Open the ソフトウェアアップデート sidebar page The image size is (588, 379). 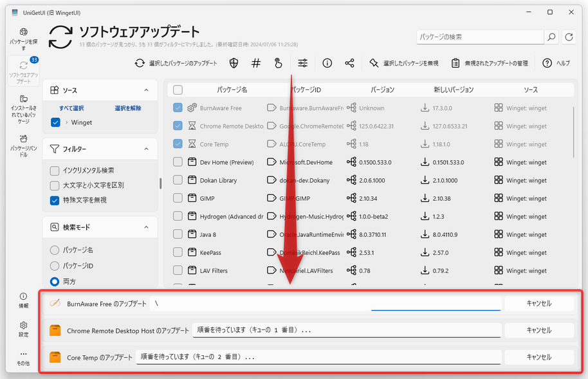tap(23, 71)
